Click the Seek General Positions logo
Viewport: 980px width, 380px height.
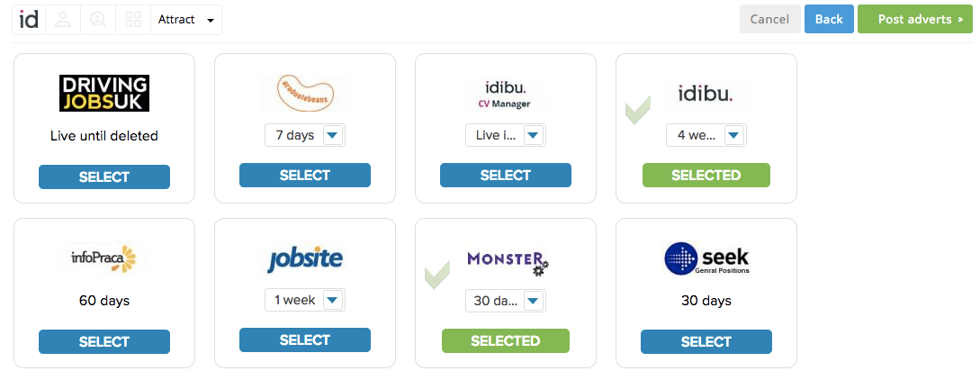706,258
